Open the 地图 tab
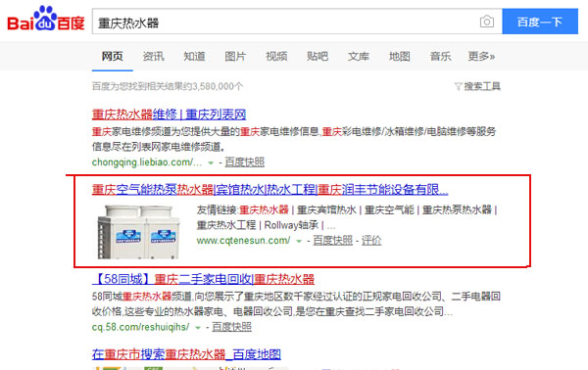 pyautogui.click(x=400, y=57)
